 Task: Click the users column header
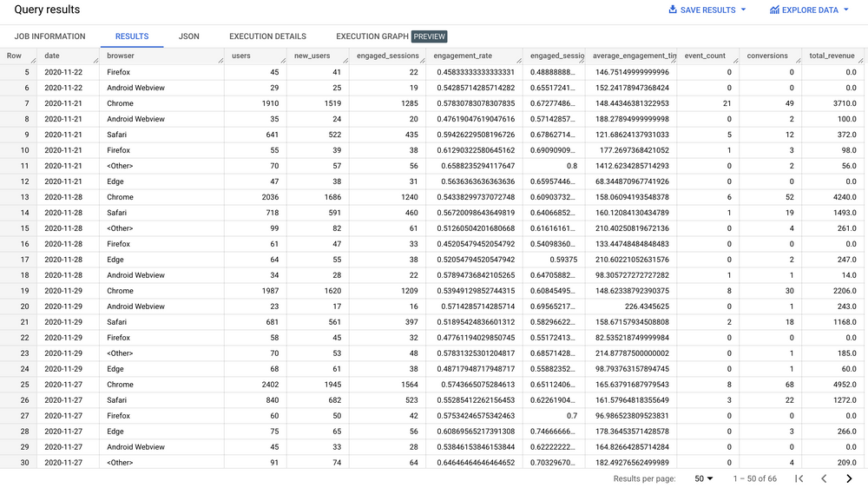240,56
